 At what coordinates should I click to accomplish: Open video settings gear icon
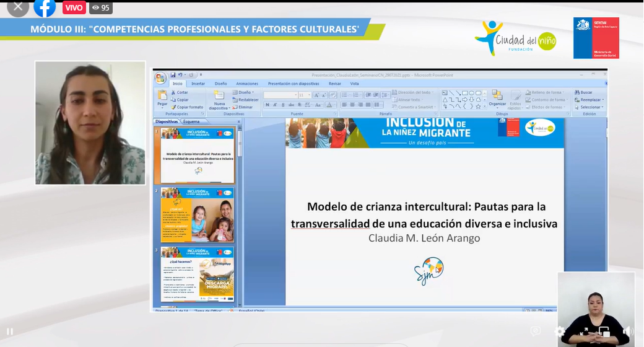point(559,332)
